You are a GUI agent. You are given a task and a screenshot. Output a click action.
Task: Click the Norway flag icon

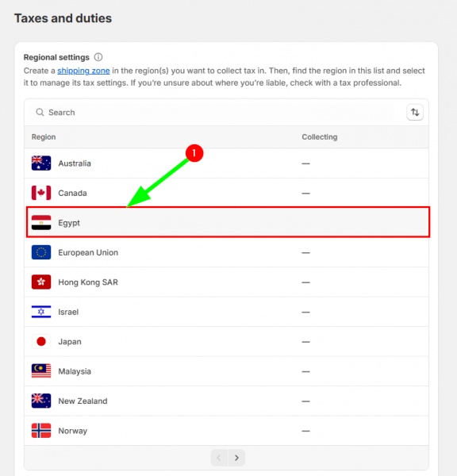point(41,431)
